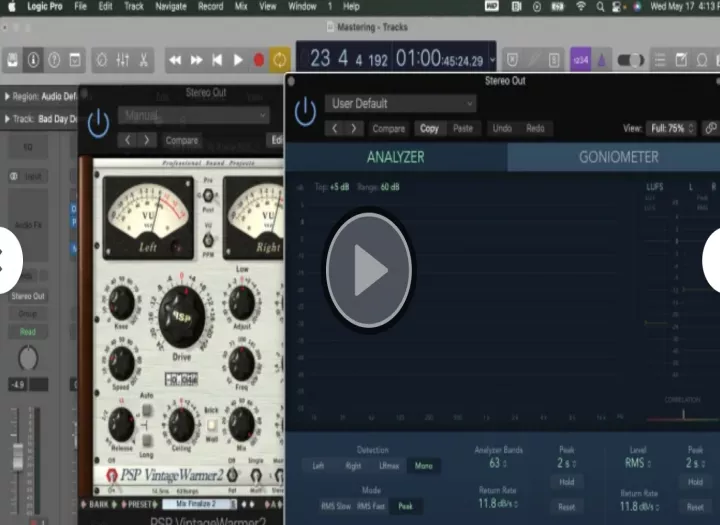Select Mono detection in MultiMeter
The image size is (720, 525).
(x=423, y=466)
